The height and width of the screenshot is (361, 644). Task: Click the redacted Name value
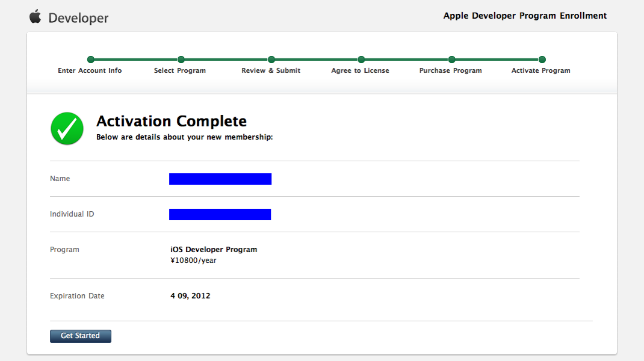point(220,179)
